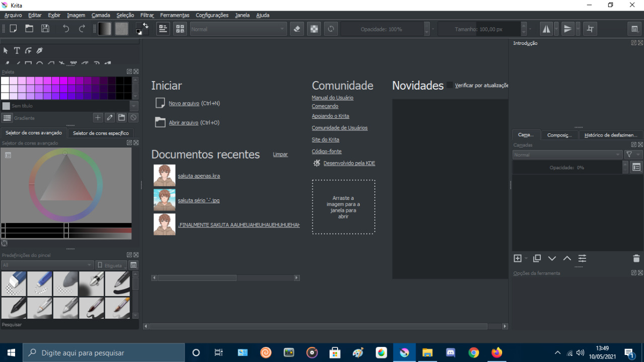Open the Manual do Usuário link
The image size is (644, 362).
pyautogui.click(x=333, y=98)
